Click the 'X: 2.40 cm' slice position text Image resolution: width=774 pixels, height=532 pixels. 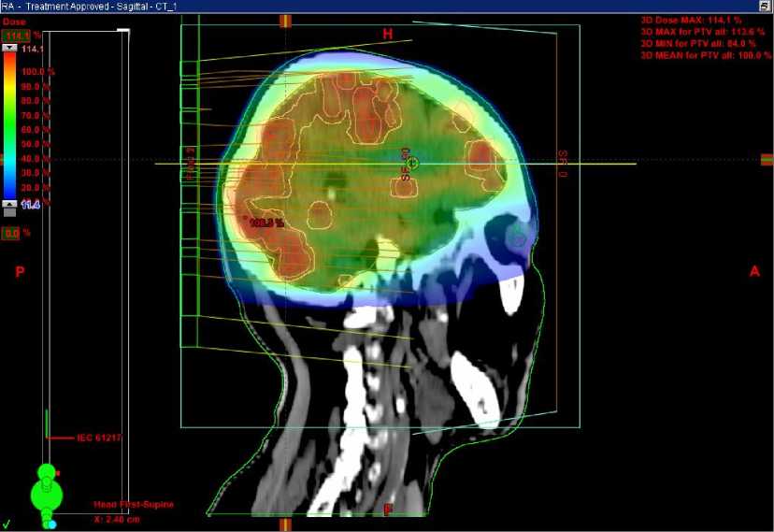[x=117, y=519]
